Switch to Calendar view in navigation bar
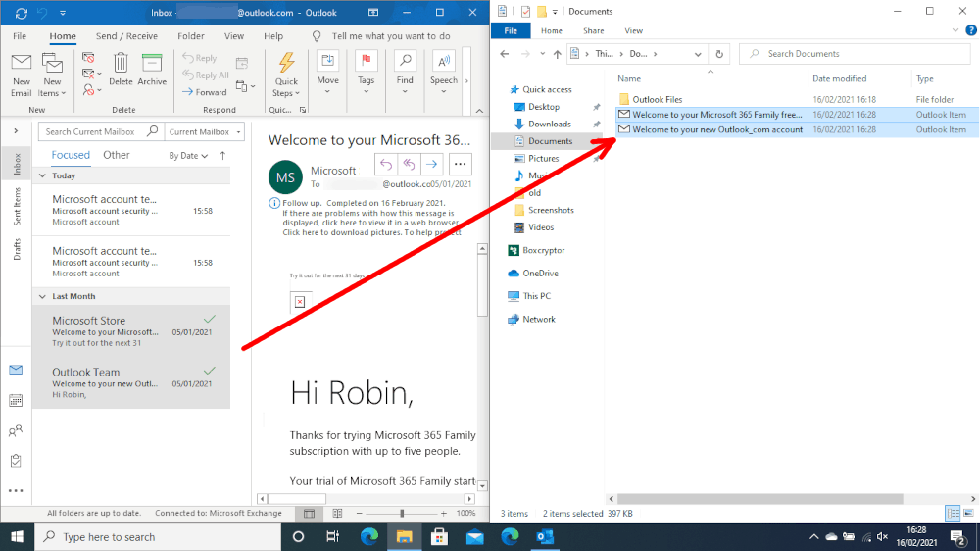Viewport: 980px width, 551px height. pyautogui.click(x=17, y=400)
